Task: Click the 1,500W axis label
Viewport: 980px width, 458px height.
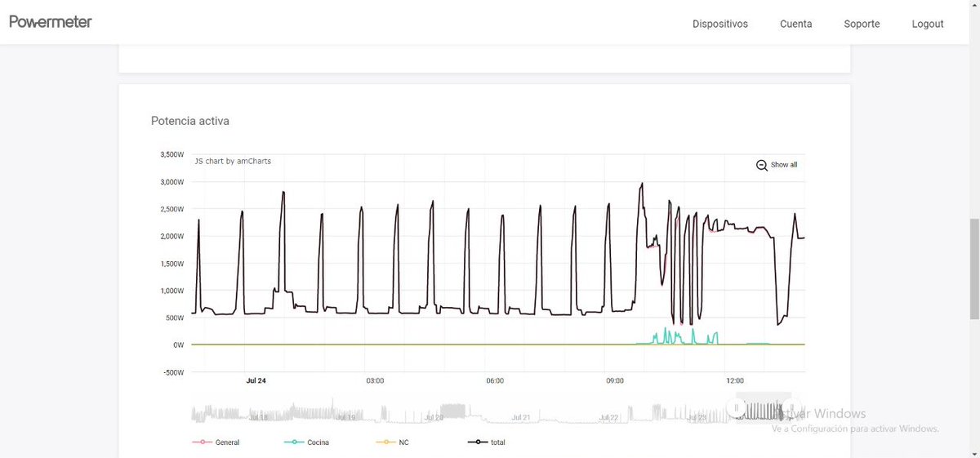Action: [171, 264]
